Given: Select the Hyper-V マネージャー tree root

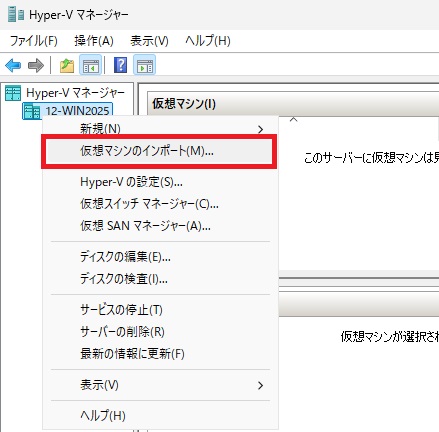Looking at the screenshot, I should (75, 93).
